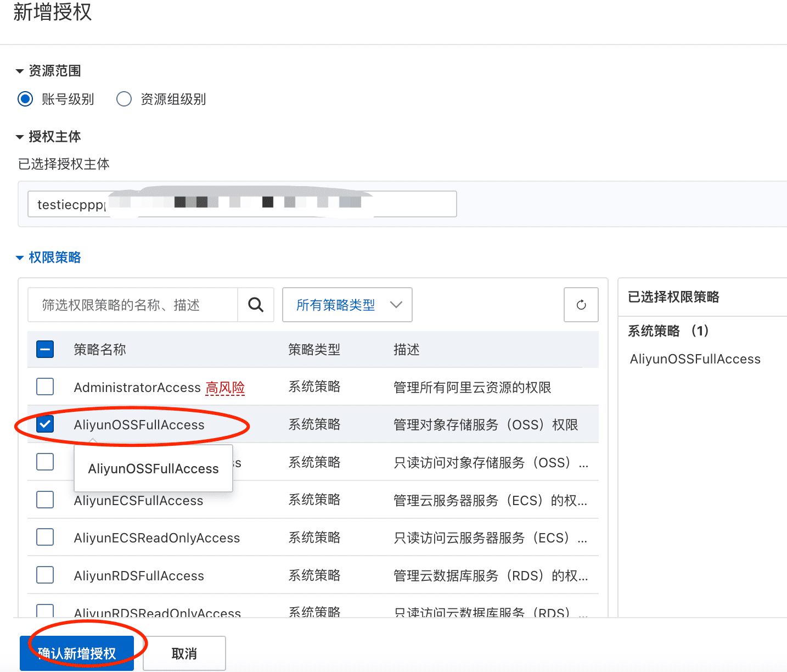Click the 系统策略 (1) group label
787x672 pixels.
point(668,331)
